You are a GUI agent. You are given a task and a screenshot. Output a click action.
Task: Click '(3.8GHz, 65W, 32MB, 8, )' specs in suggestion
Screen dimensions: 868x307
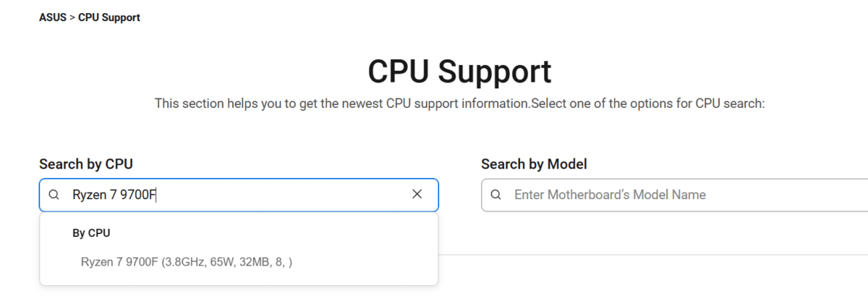[x=226, y=262]
